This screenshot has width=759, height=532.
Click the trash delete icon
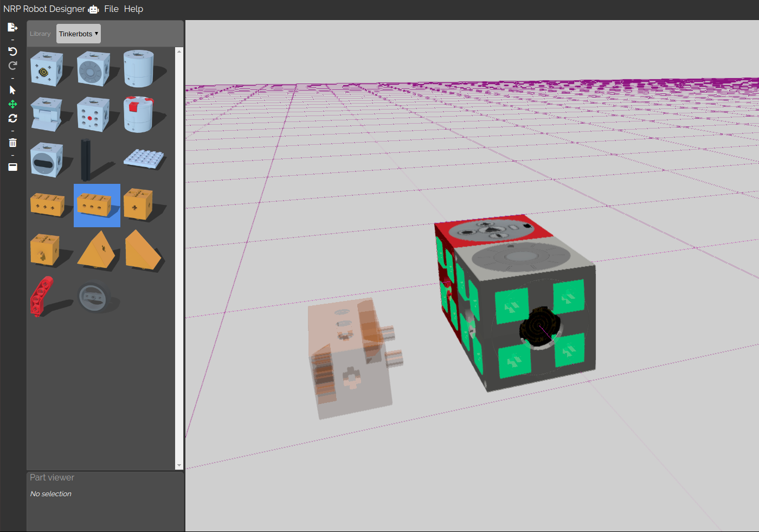click(12, 143)
